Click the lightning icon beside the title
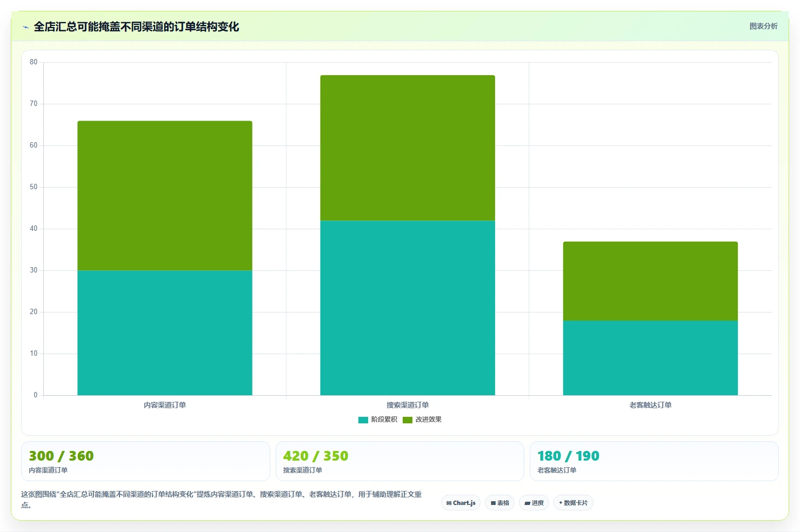800x532 pixels. (x=25, y=27)
